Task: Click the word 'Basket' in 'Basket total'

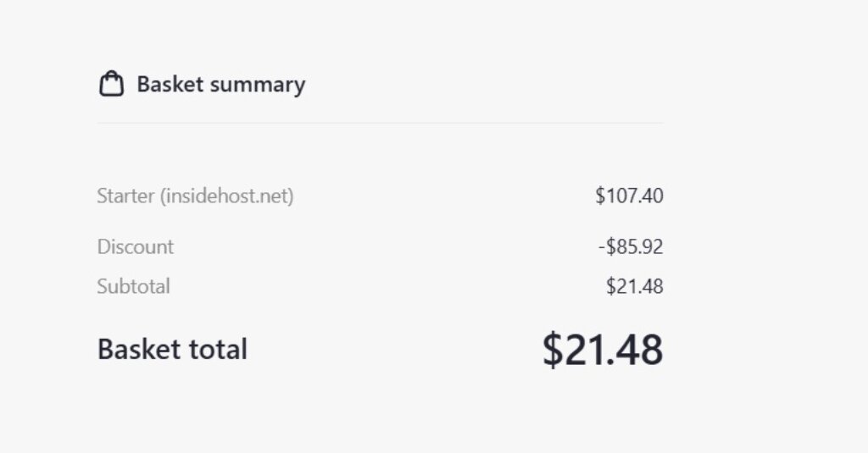Action: 136,349
